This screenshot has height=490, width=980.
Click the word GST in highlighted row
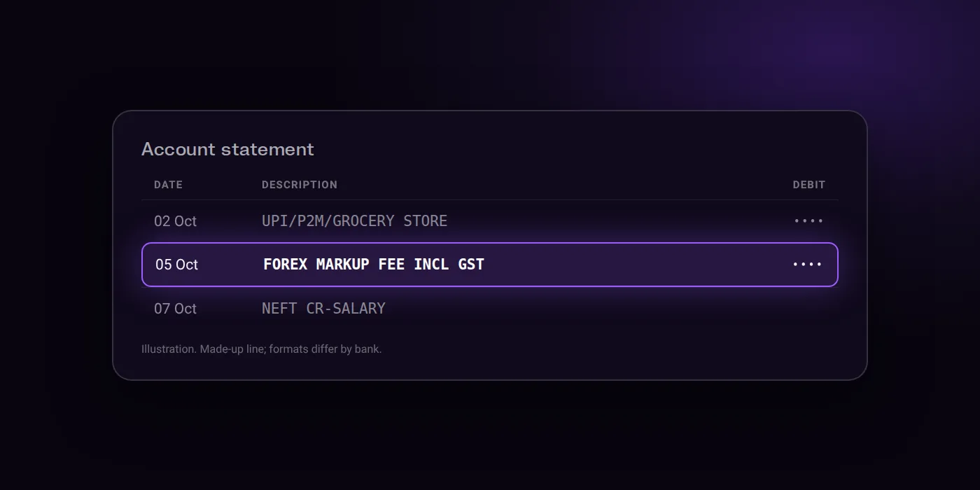pyautogui.click(x=471, y=265)
